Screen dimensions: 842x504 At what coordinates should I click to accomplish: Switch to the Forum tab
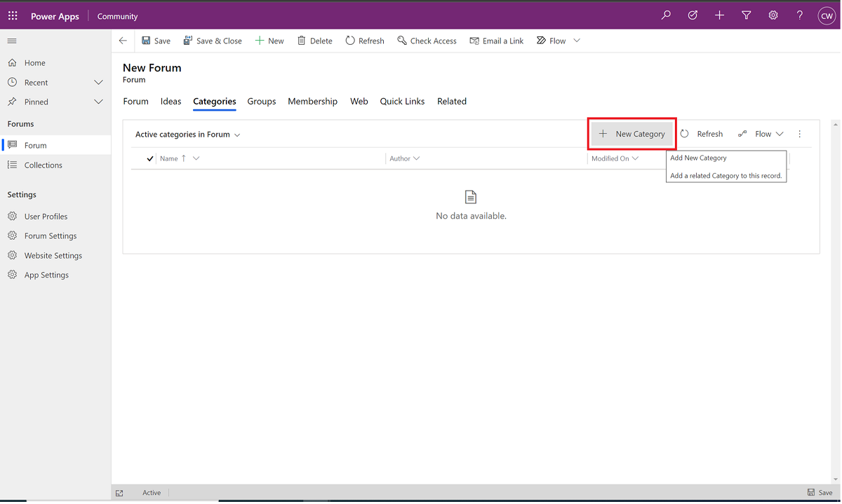point(135,101)
